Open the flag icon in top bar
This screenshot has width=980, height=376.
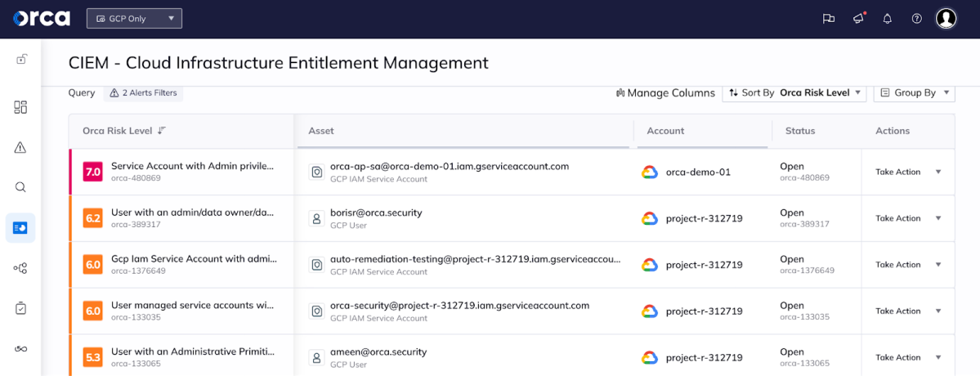[829, 19]
